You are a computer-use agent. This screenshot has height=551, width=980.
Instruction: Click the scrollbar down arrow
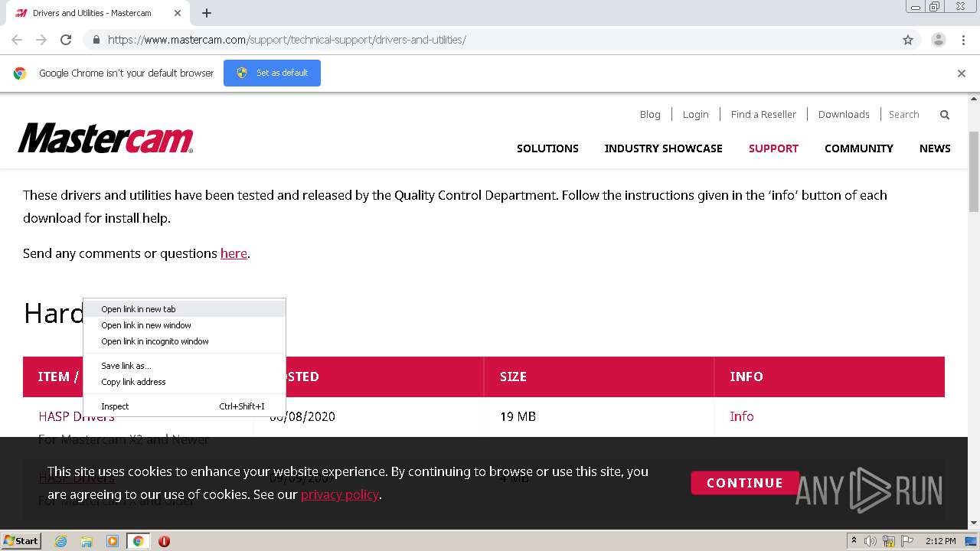pyautogui.click(x=974, y=523)
